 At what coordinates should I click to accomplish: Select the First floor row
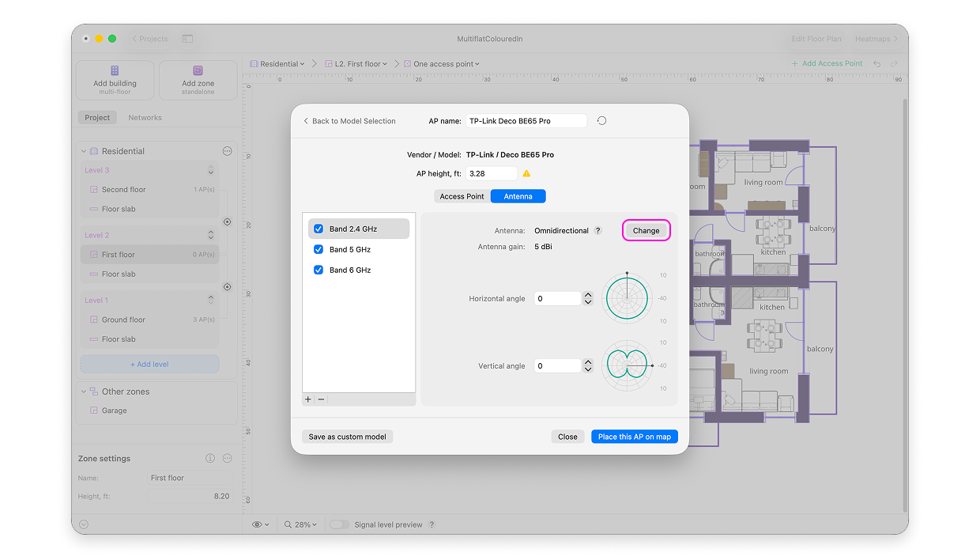pyautogui.click(x=149, y=255)
